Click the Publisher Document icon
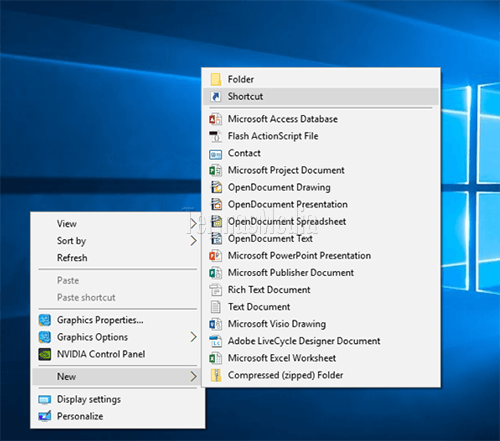This screenshot has width=500, height=441. pos(215,273)
